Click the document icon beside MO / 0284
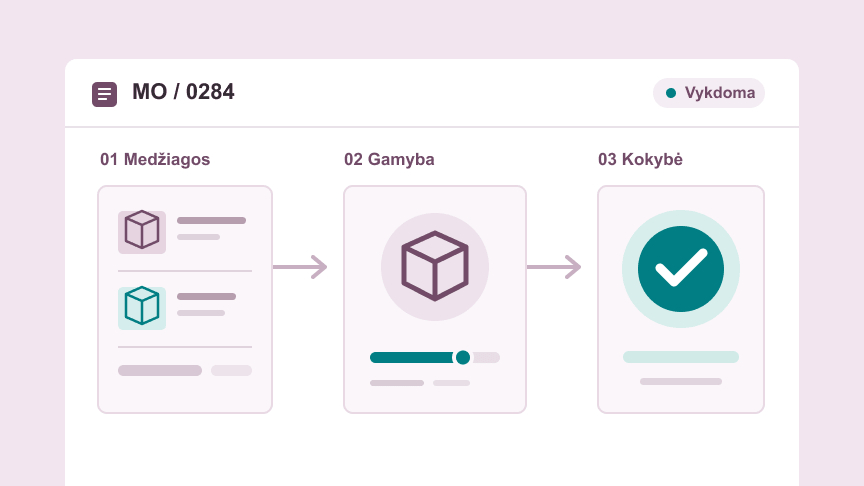Viewport: 864px width, 486px height. tap(104, 94)
